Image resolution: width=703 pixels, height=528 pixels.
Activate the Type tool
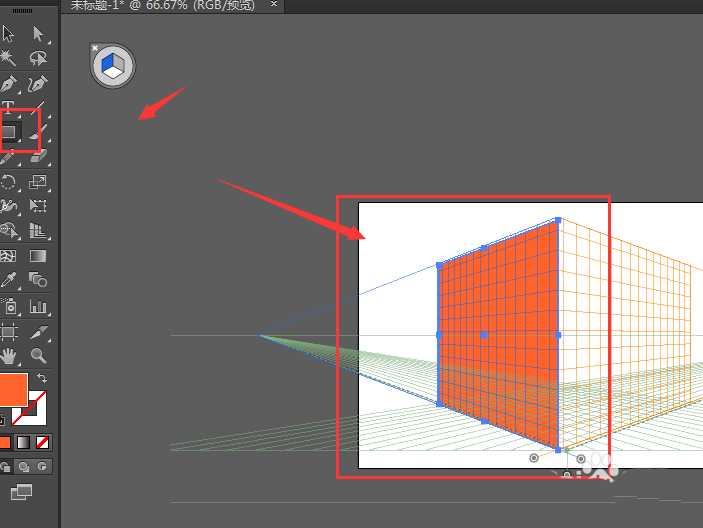click(8, 107)
